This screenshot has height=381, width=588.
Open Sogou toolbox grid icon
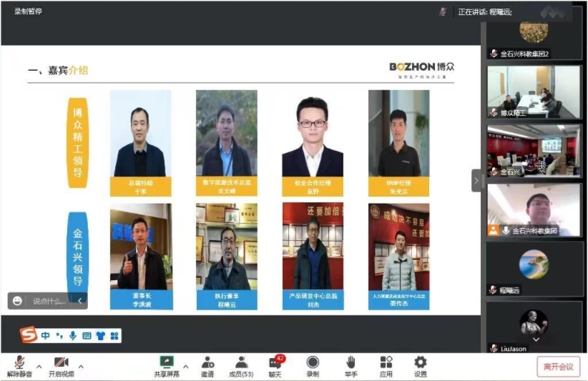click(114, 335)
